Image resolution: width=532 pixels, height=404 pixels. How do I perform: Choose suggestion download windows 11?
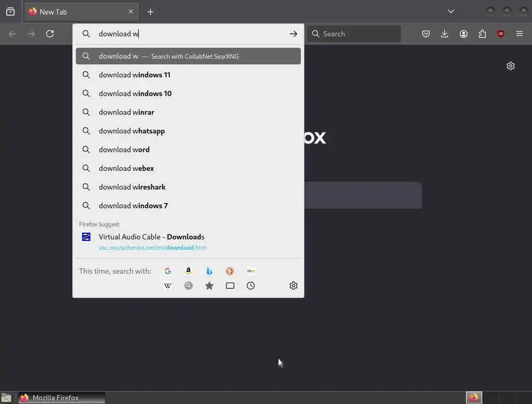tap(188, 75)
